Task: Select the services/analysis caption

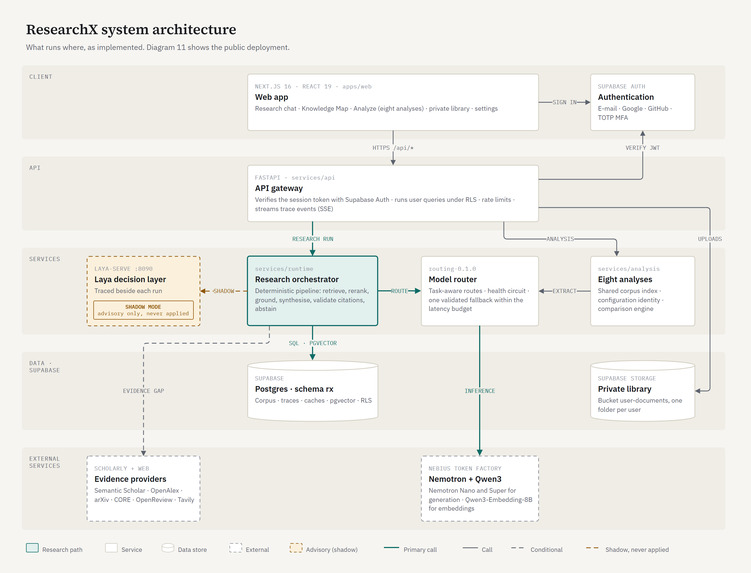Action: (x=628, y=269)
